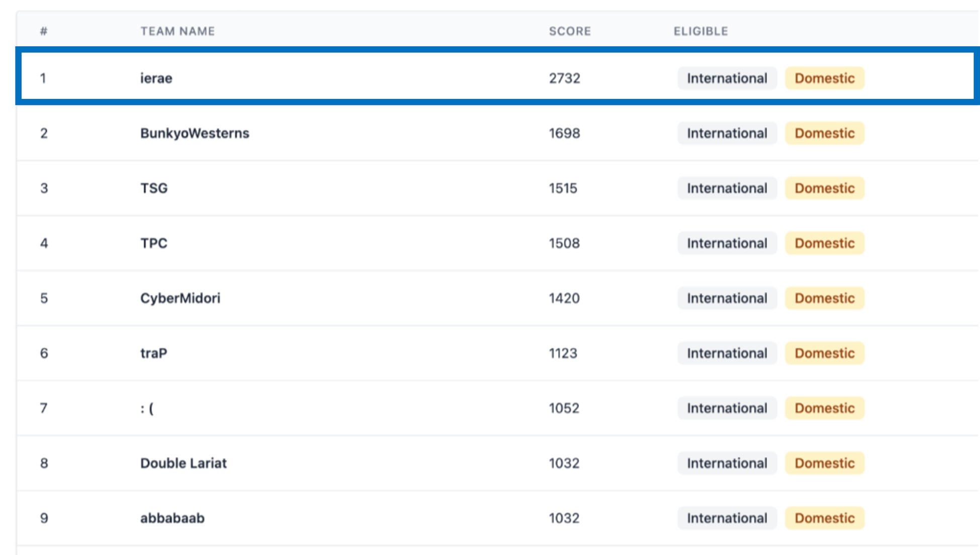Viewport: 980px width, 555px height.
Task: Click the score 2732 cell
Action: click(x=564, y=78)
